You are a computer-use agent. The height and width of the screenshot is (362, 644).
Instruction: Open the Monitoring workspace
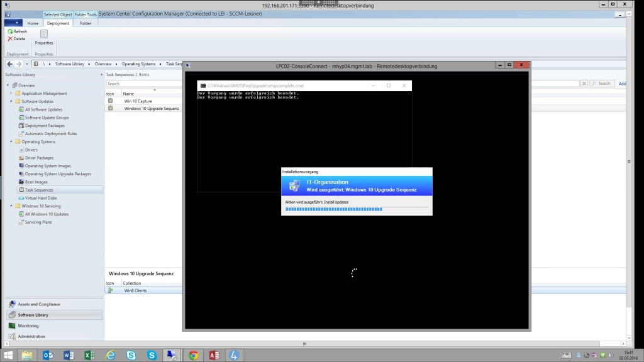tap(54, 326)
